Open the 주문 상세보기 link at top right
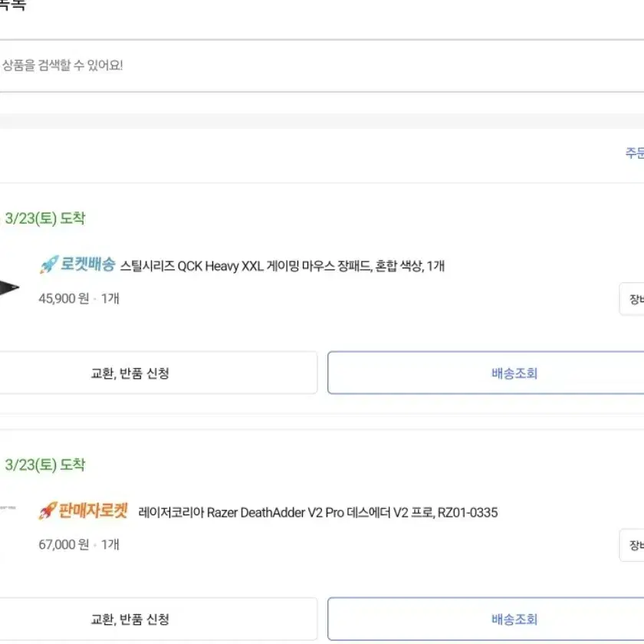The width and height of the screenshot is (644, 644). point(635,153)
